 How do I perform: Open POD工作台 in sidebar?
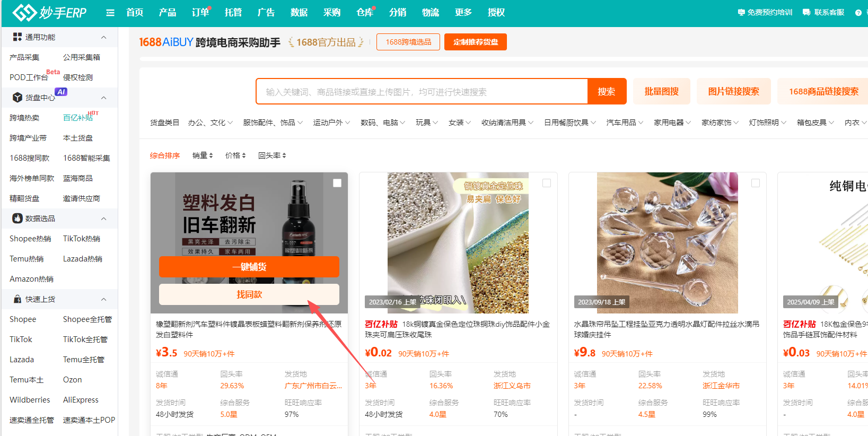pos(29,77)
